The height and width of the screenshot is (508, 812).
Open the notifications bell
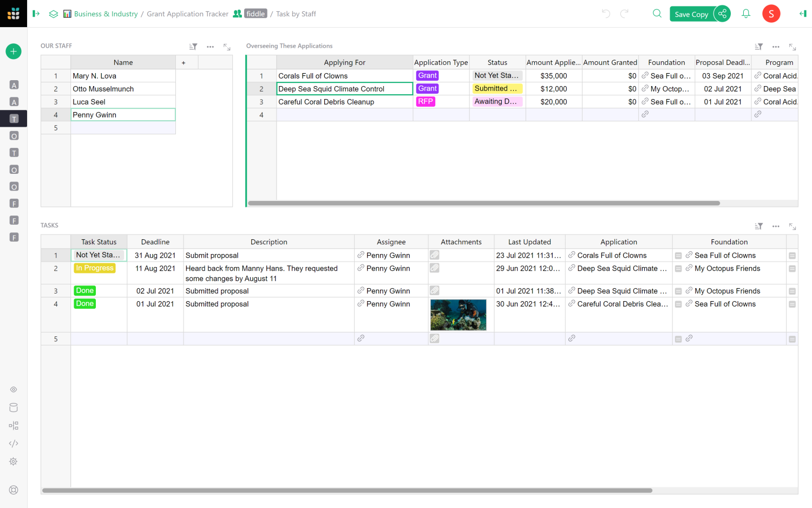745,14
